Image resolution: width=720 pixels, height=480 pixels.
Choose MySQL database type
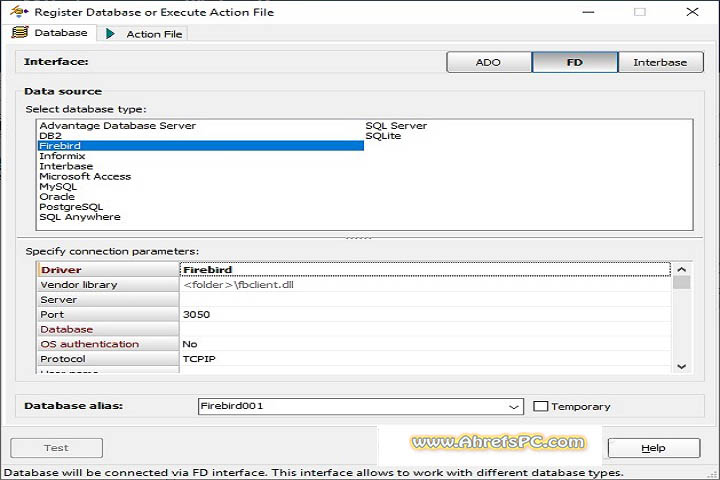58,186
